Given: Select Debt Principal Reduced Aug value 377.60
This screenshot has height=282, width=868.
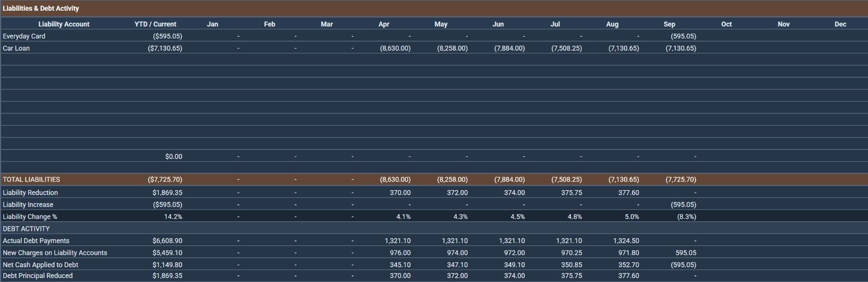Looking at the screenshot, I should point(628,276).
